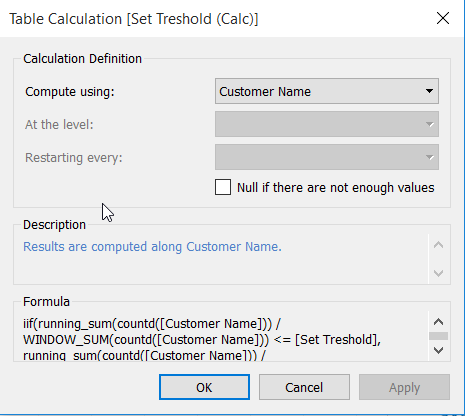Click the formula text starting with iif(running_sum
This screenshot has width=465, height=416.
152,324
